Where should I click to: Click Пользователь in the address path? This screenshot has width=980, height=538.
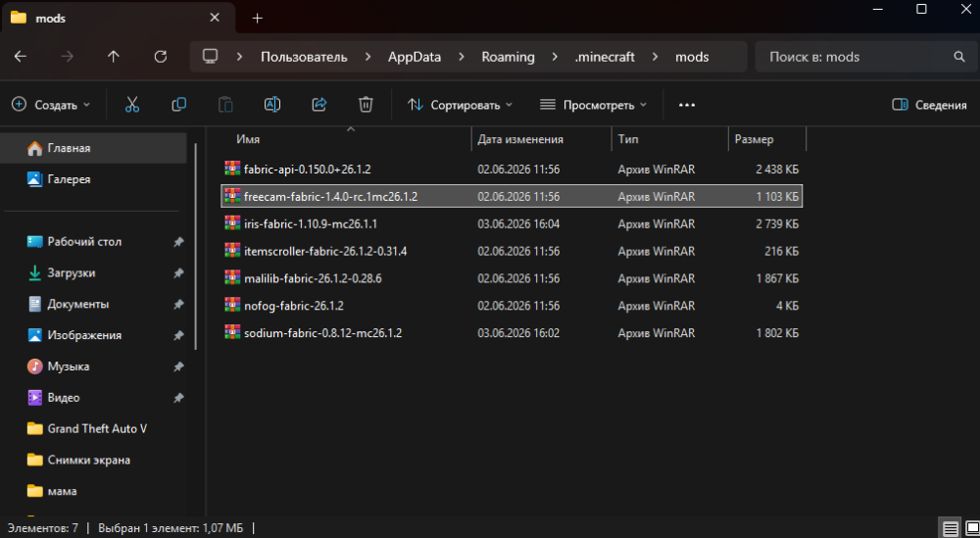304,57
